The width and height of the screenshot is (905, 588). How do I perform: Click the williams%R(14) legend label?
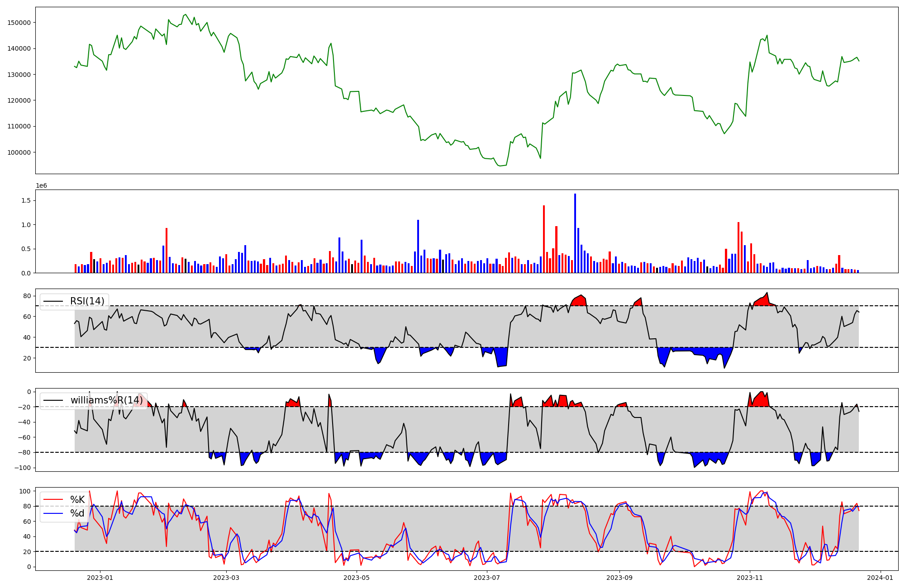point(106,400)
